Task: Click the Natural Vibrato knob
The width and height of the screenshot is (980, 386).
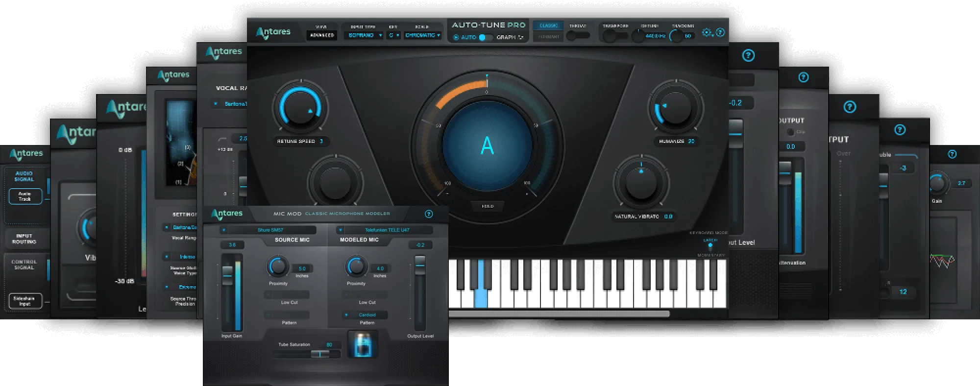Action: point(641,183)
